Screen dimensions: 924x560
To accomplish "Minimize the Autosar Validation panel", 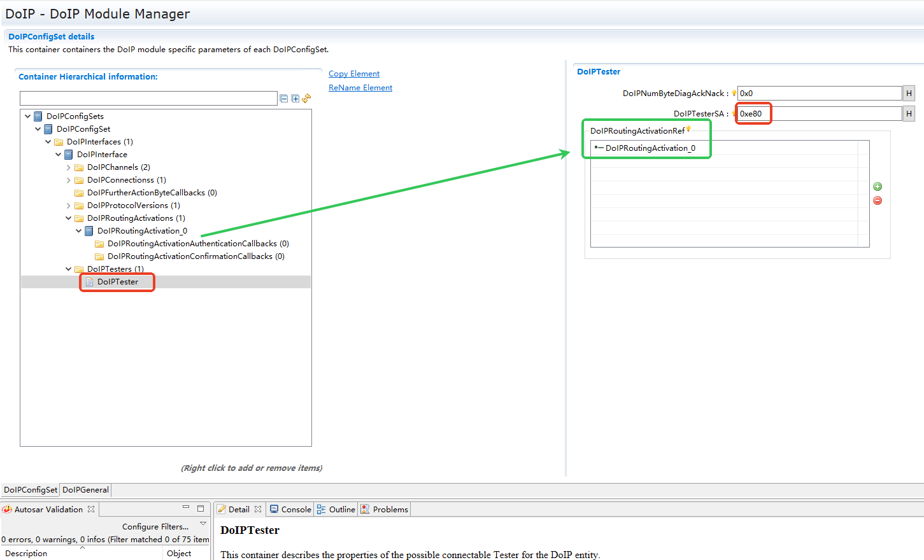I will coord(186,508).
